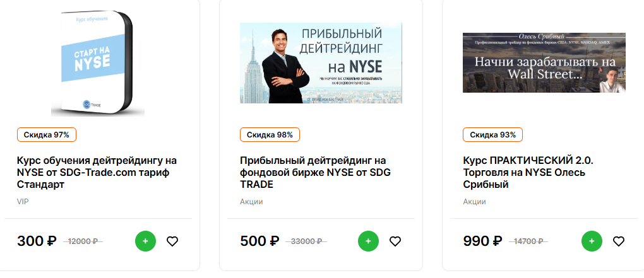Add the 500 ₽ NYSE daytrading course to cart
The image size is (644, 278).
368,241
